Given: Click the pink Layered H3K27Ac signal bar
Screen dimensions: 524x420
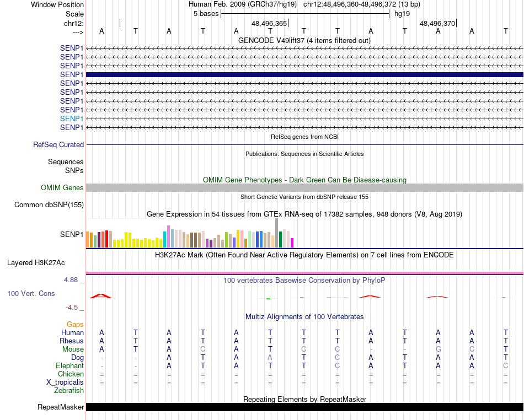Looking at the screenshot, I should tap(304, 272).
